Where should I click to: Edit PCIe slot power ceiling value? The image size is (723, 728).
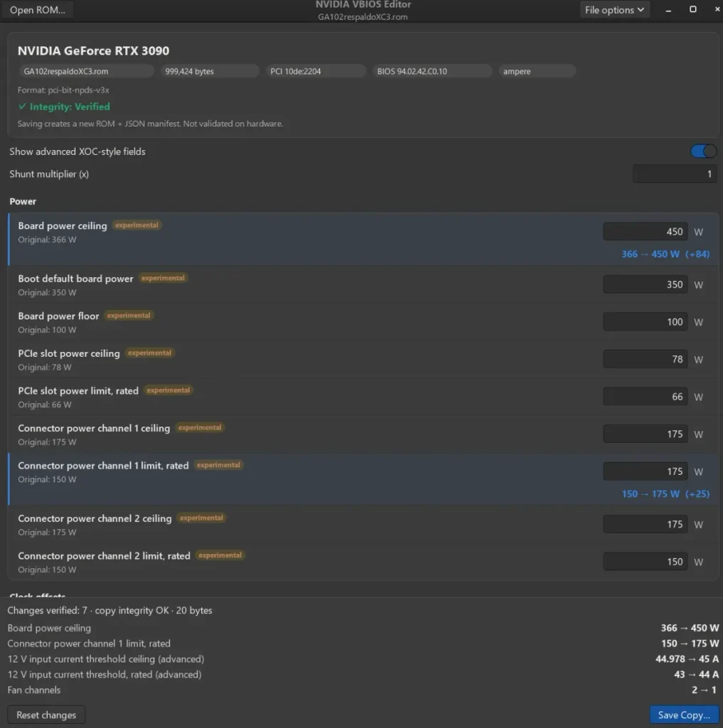(645, 359)
